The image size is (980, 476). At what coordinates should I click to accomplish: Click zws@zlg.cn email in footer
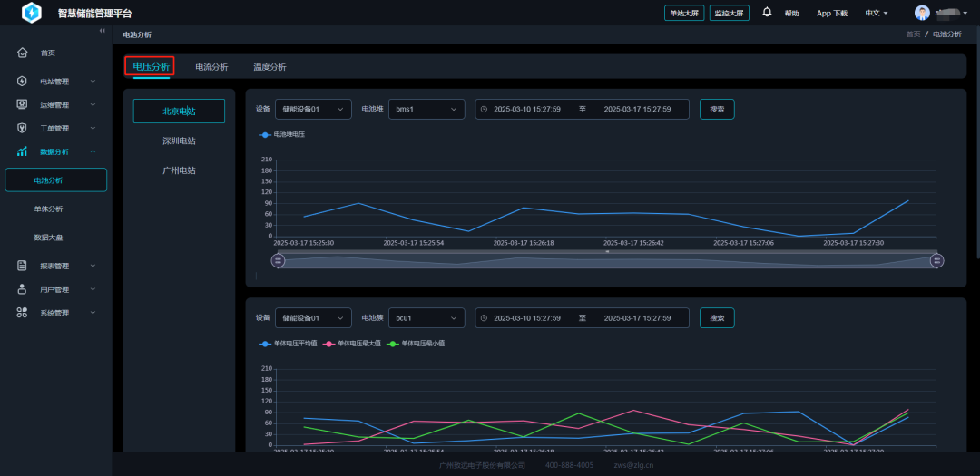(633, 465)
